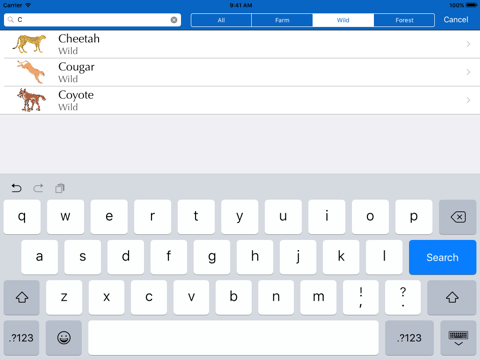Toggle the right shift key
480x360 pixels.
(452, 297)
